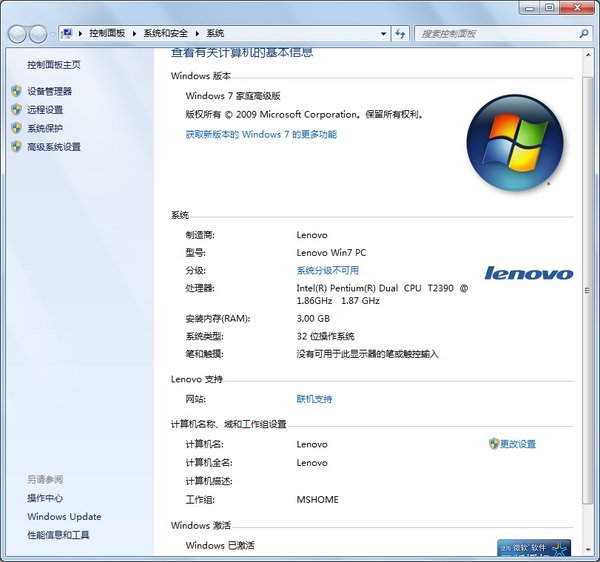Click the processor value Intel(R) Pentium(R) Dual
Image resolution: width=600 pixels, height=562 pixels.
382,294
